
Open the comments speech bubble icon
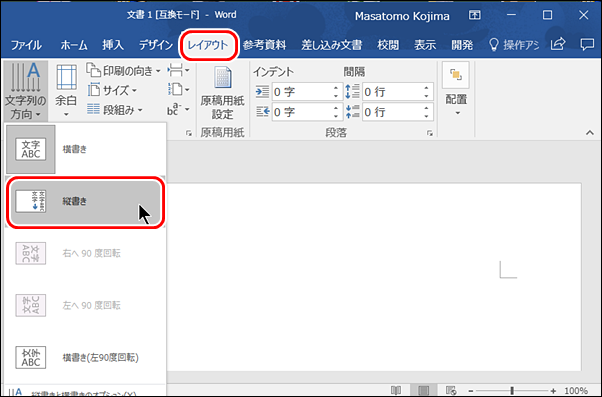click(587, 45)
